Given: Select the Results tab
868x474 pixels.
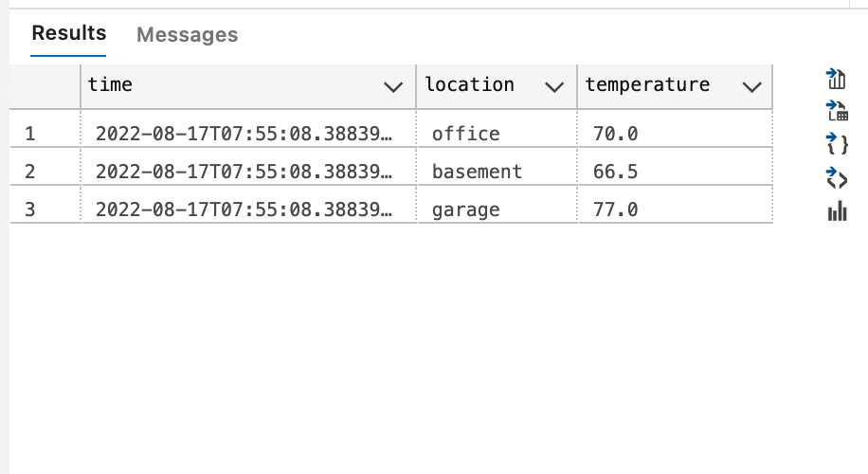Looking at the screenshot, I should pos(69,33).
